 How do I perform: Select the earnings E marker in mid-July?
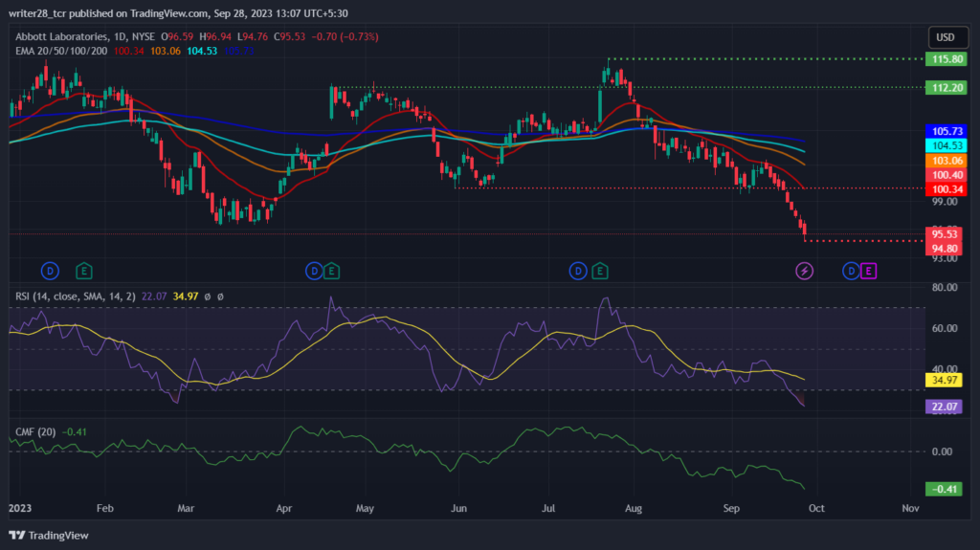(600, 272)
